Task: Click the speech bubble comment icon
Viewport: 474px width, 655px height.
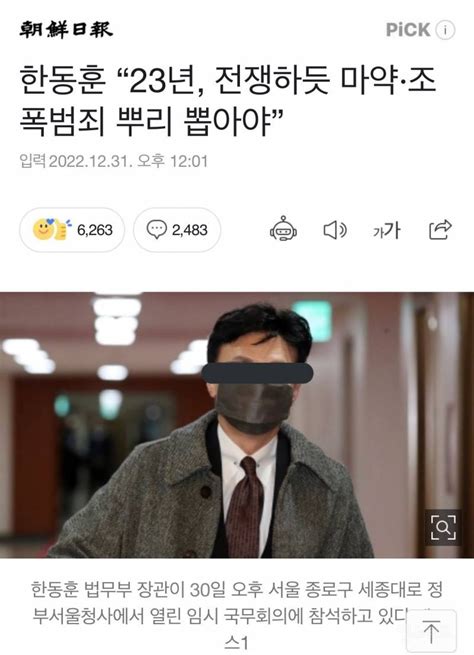Action: [x=157, y=229]
